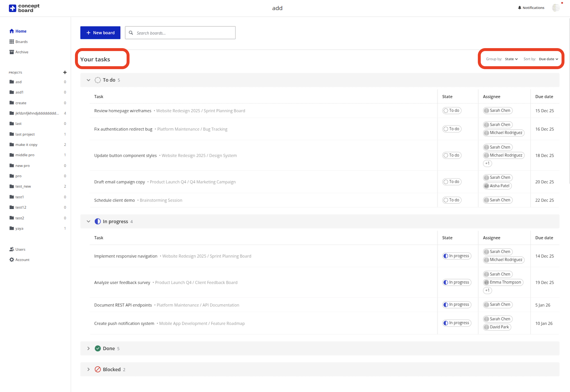Viewport: 570px width, 392px height.
Task: Open the Group by State dropdown
Action: (x=511, y=59)
